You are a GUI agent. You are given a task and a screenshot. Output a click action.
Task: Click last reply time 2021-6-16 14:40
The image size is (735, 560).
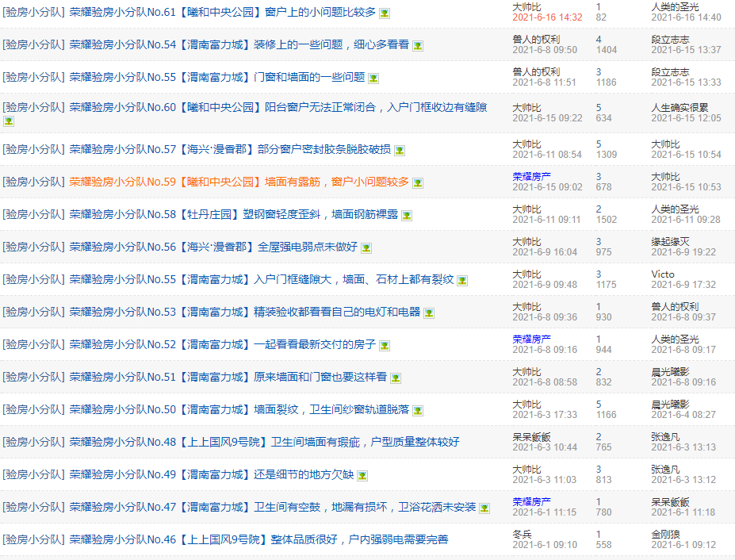pyautogui.click(x=686, y=17)
